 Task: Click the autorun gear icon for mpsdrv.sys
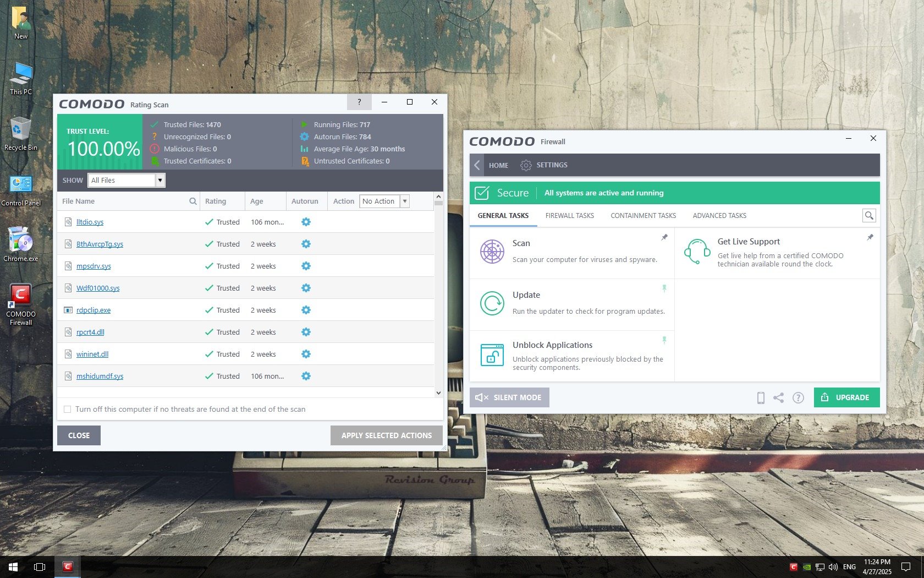tap(306, 266)
